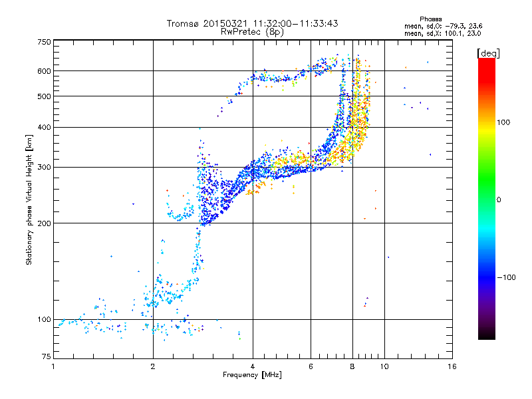Click the 'Stationary phase Virtual Height [km]' axis label

(29, 199)
